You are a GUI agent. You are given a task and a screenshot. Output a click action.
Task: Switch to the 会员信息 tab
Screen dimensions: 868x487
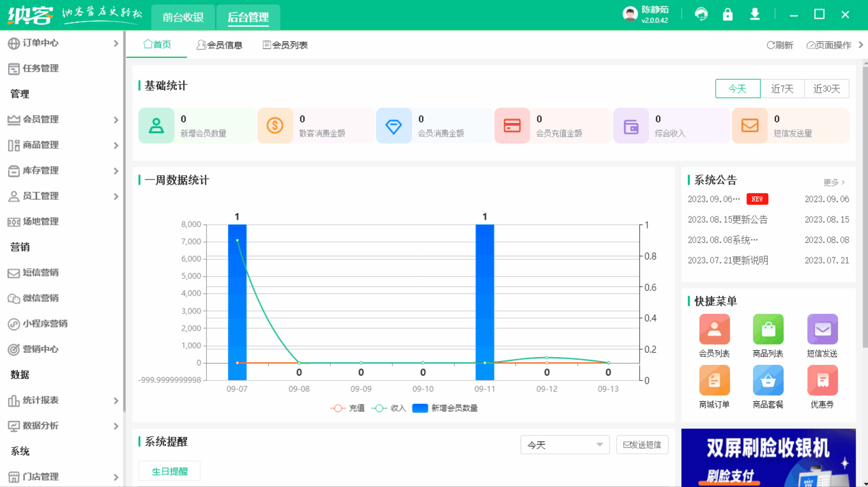click(x=220, y=45)
